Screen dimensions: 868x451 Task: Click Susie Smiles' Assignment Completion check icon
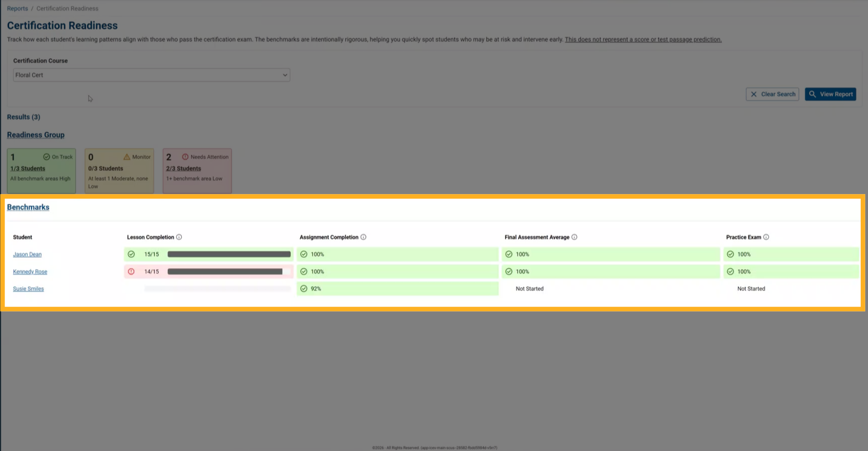[x=304, y=289]
